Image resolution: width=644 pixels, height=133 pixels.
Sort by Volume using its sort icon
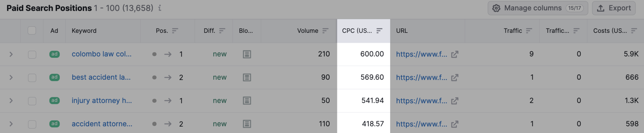(x=325, y=31)
